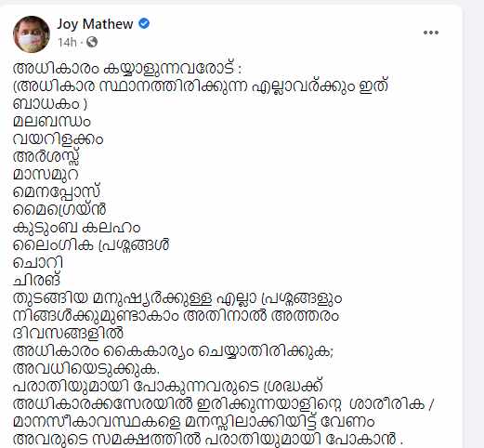484x448 pixels.
Task: Click the word 'മാസമുറ' in the post
Action: click(46, 174)
